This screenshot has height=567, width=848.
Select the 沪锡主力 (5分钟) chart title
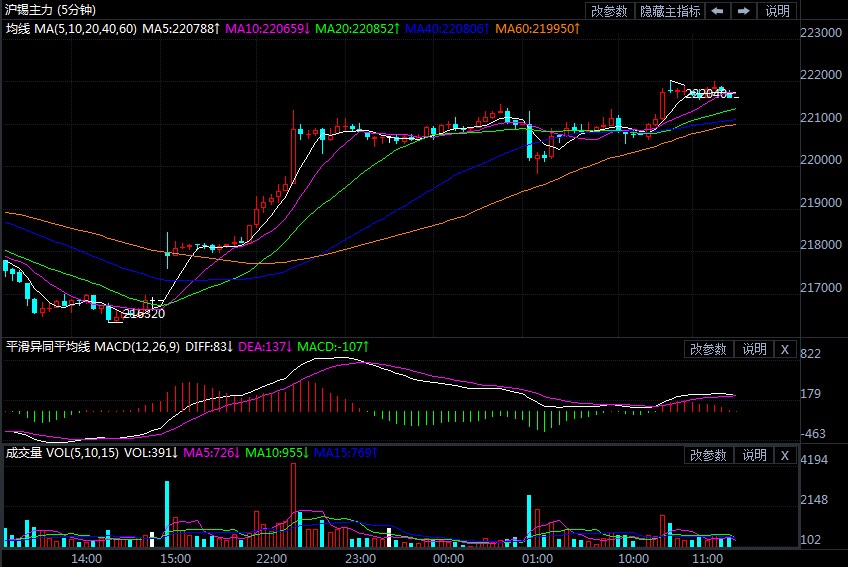50,10
